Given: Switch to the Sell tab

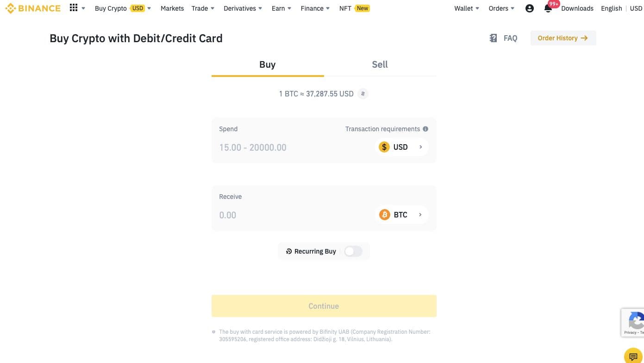Looking at the screenshot, I should 380,64.
